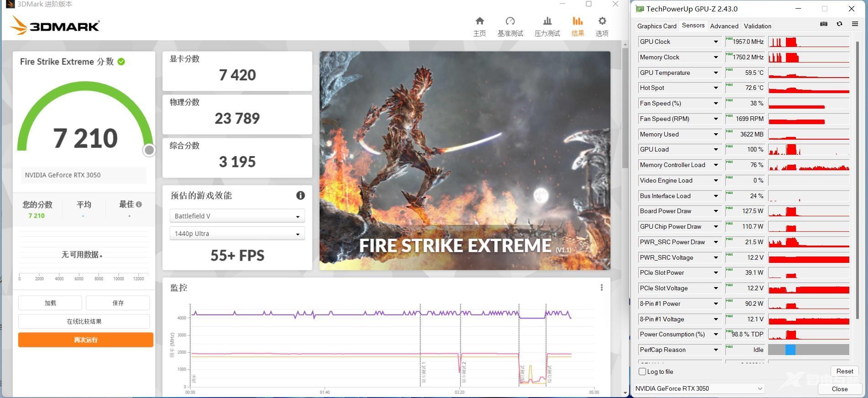Click the GPU-Z screenshot camera icon

[823, 24]
